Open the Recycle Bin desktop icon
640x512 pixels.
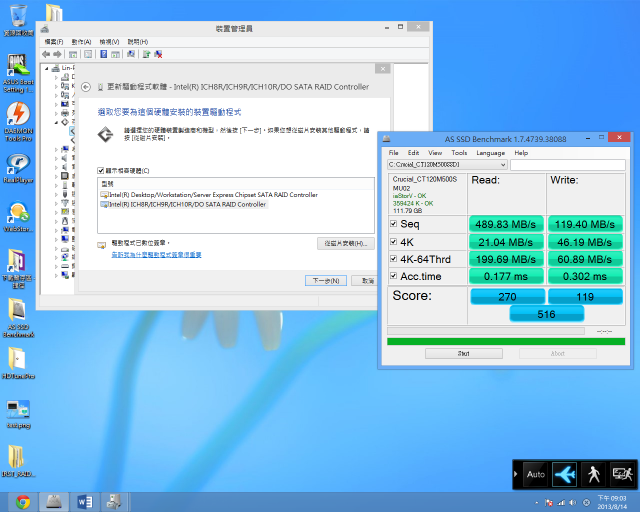(18, 20)
